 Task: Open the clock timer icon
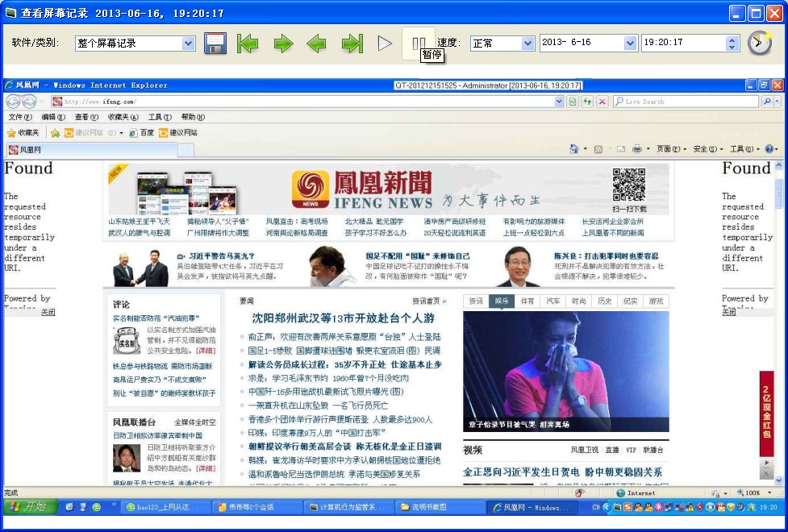759,43
